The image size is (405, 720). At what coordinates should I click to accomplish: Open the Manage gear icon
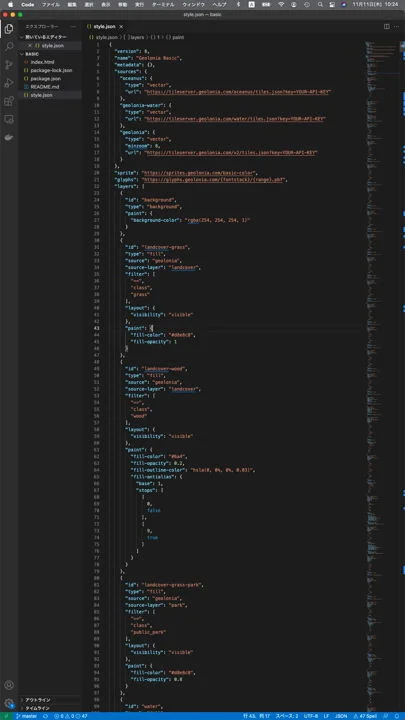pos(8,703)
